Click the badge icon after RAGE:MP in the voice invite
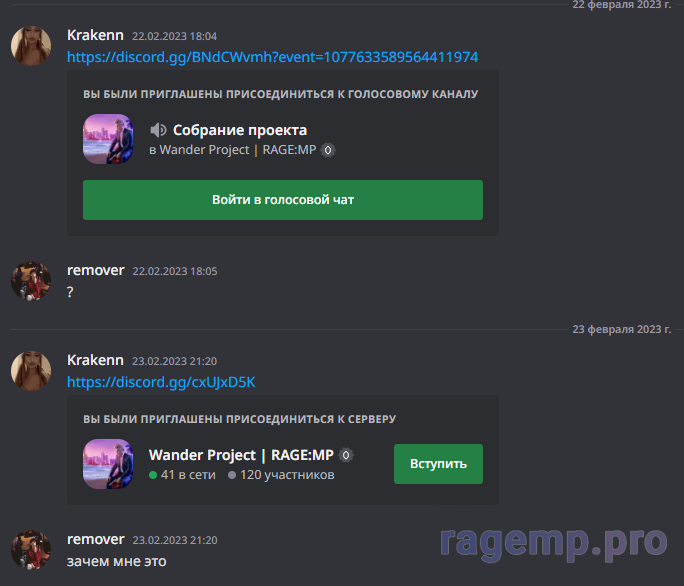Image resolution: width=684 pixels, height=586 pixels. (328, 150)
